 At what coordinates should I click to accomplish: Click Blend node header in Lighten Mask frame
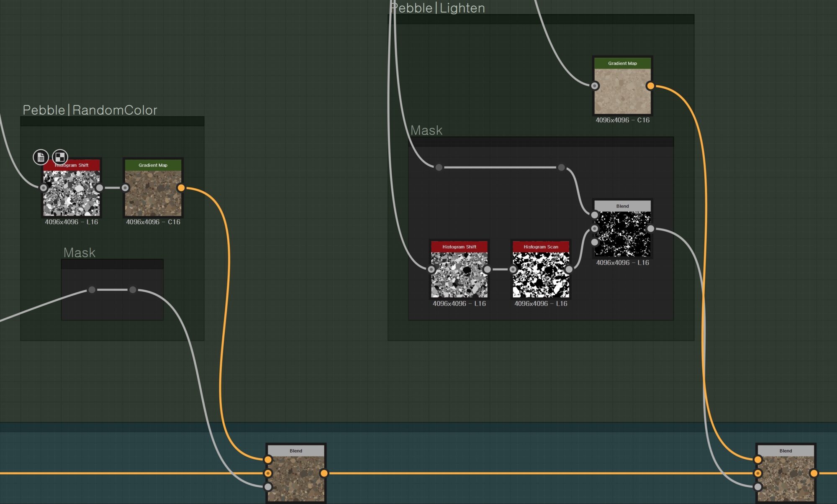[x=622, y=206]
